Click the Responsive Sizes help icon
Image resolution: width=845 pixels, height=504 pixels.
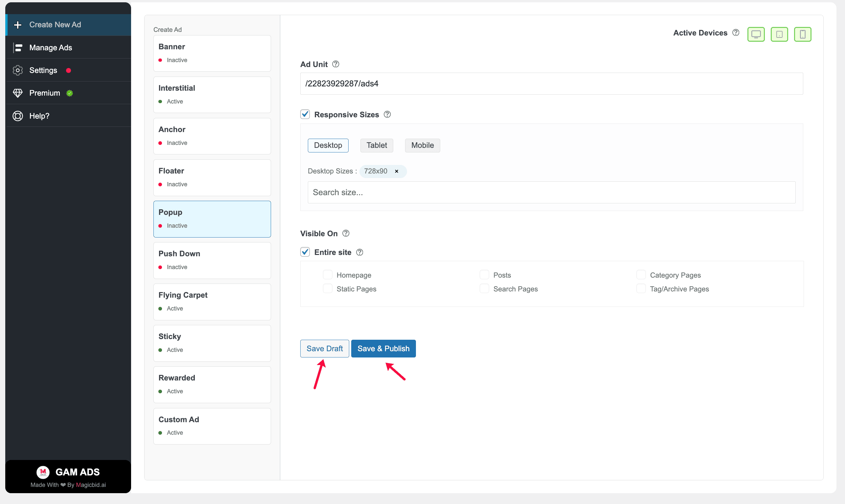click(387, 114)
